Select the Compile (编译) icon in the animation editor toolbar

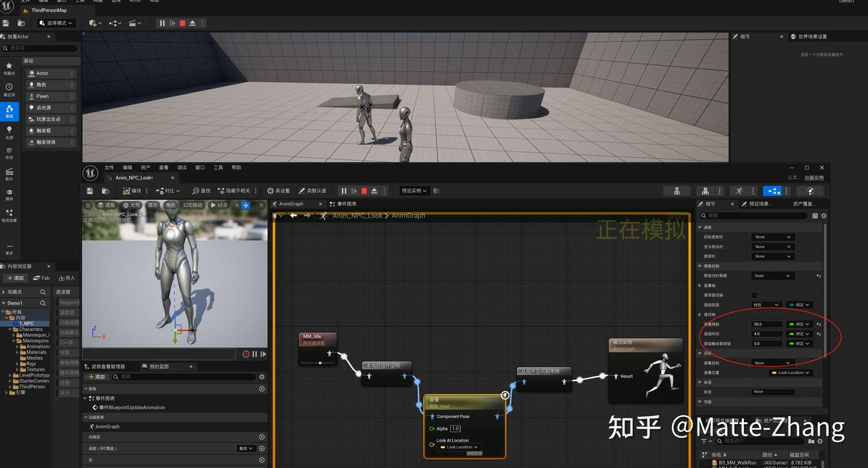(x=128, y=191)
